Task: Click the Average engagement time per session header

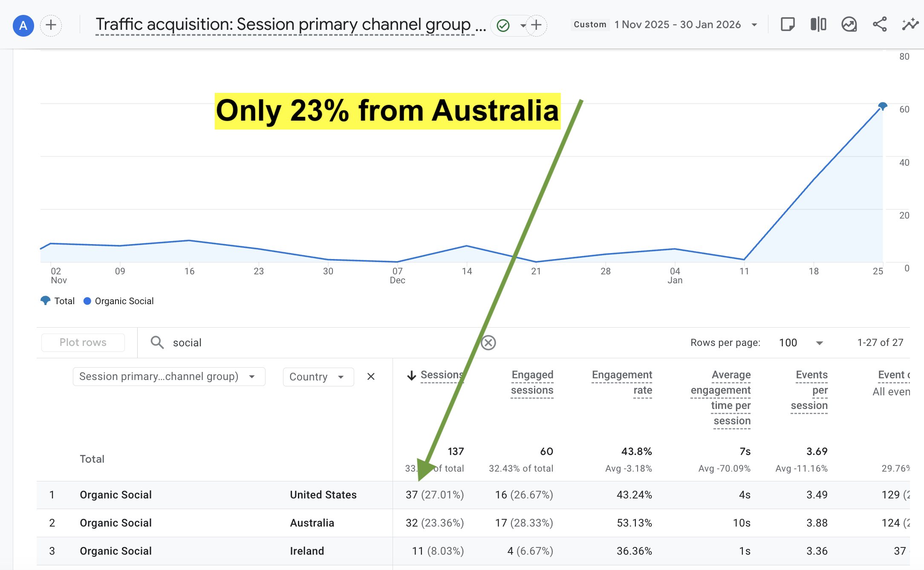Action: [x=721, y=398]
